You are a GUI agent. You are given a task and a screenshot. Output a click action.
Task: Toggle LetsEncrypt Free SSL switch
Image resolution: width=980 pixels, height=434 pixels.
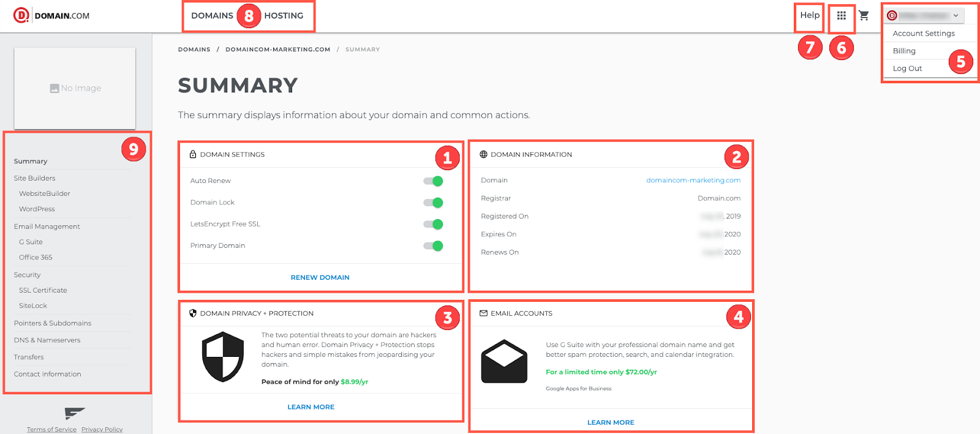(433, 224)
